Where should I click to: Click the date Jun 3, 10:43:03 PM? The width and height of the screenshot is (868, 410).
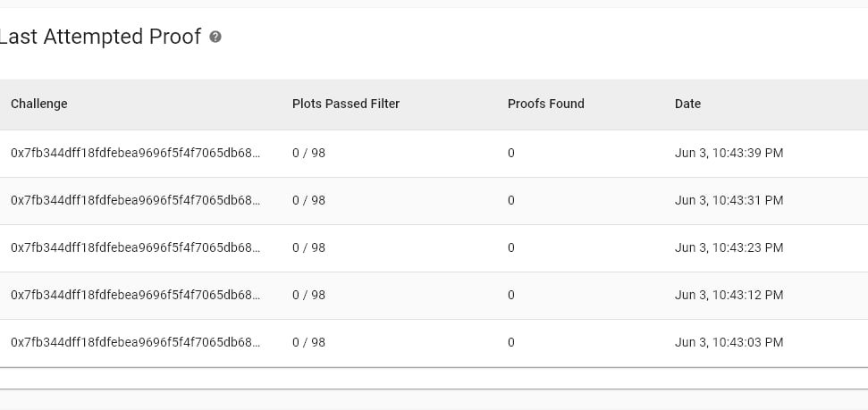(729, 342)
